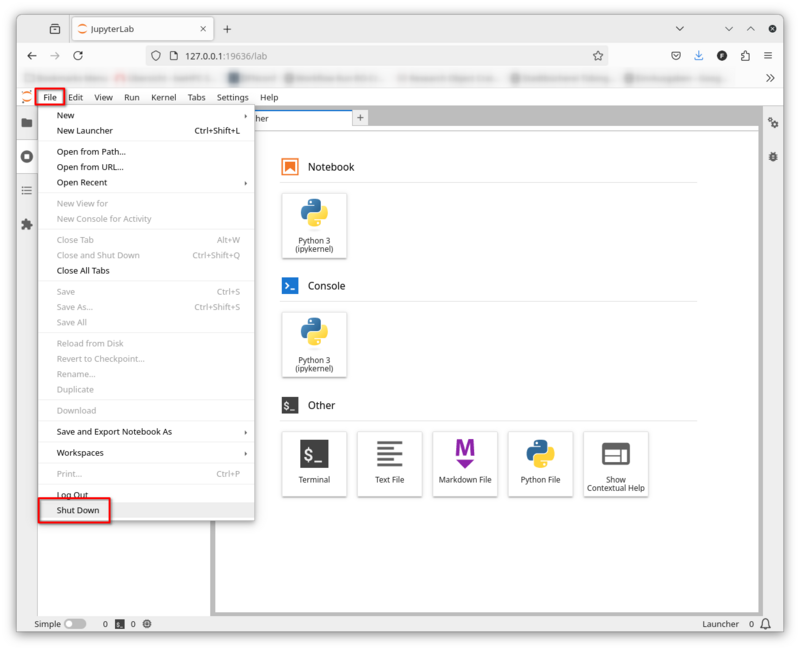Choose Shut Down in File menu
The width and height of the screenshot is (800, 650).
coord(147,510)
